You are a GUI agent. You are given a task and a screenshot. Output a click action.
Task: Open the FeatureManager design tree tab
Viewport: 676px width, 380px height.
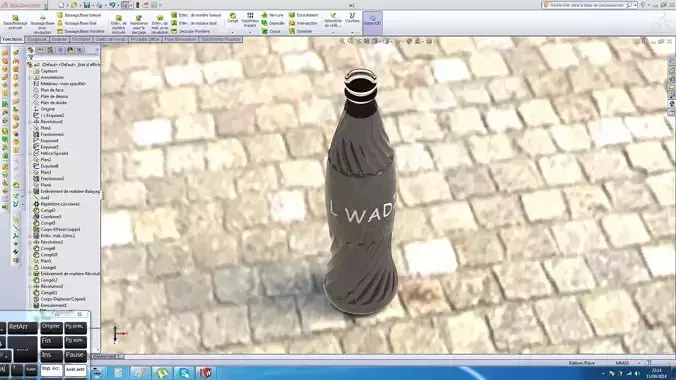[x=31, y=50]
